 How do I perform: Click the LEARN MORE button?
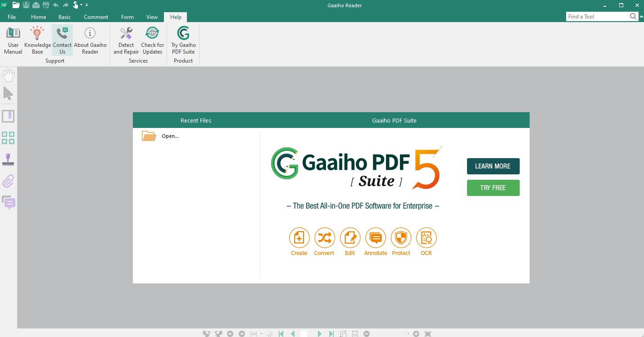(x=493, y=166)
